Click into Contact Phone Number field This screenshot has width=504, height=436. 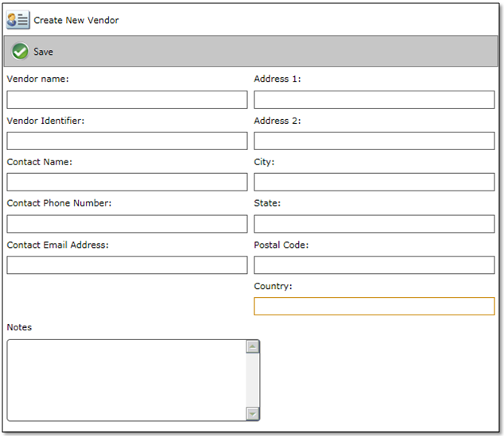click(127, 223)
